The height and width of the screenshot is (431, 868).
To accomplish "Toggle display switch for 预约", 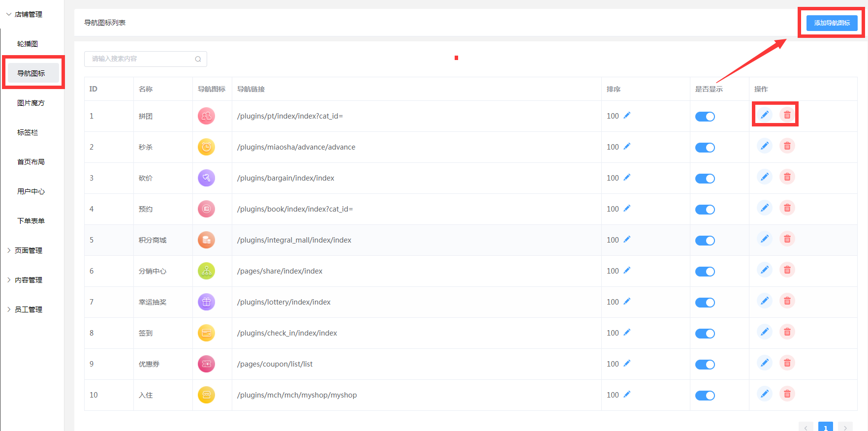I will pos(705,210).
